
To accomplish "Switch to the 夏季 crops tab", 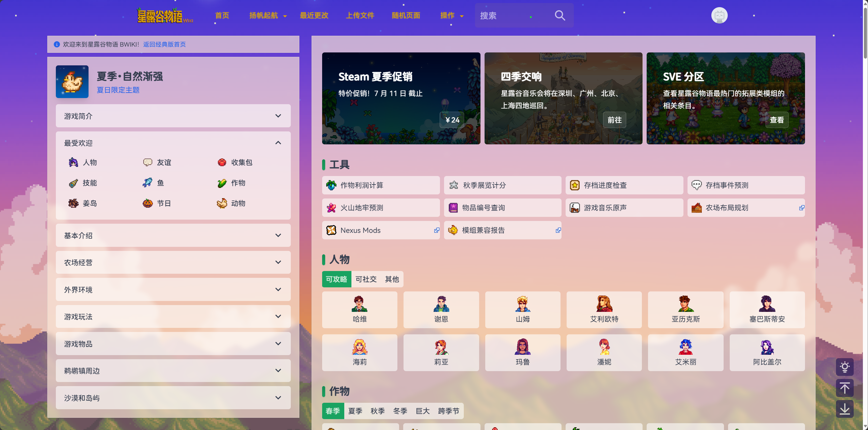I will point(355,411).
